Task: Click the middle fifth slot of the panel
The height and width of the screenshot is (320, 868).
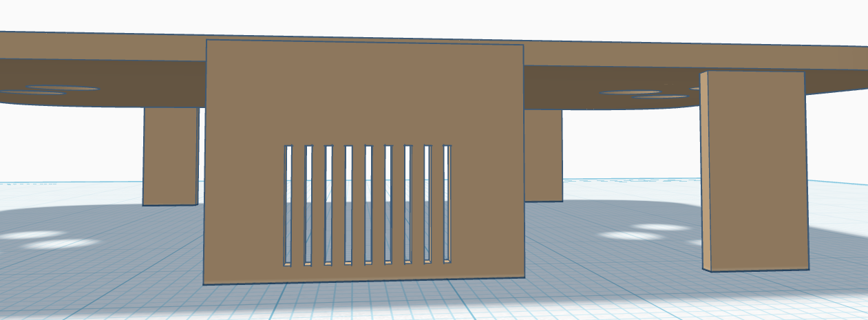Action: [x=368, y=204]
